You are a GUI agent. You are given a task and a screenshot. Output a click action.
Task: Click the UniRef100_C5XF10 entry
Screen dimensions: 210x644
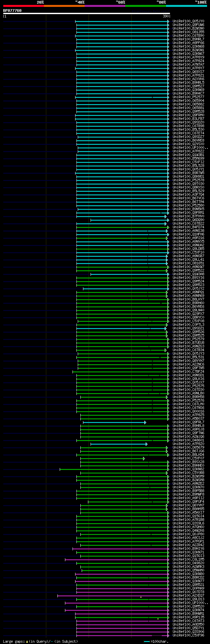click(x=188, y=253)
